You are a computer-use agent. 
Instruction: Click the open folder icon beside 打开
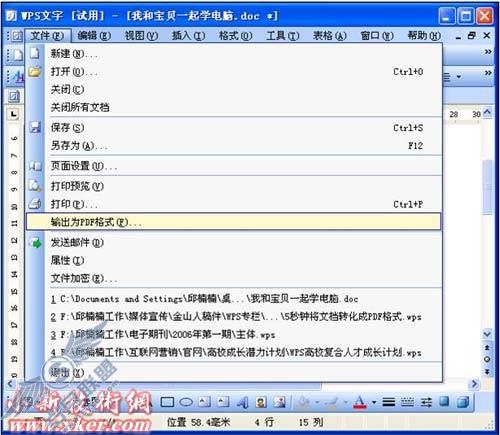pos(35,71)
